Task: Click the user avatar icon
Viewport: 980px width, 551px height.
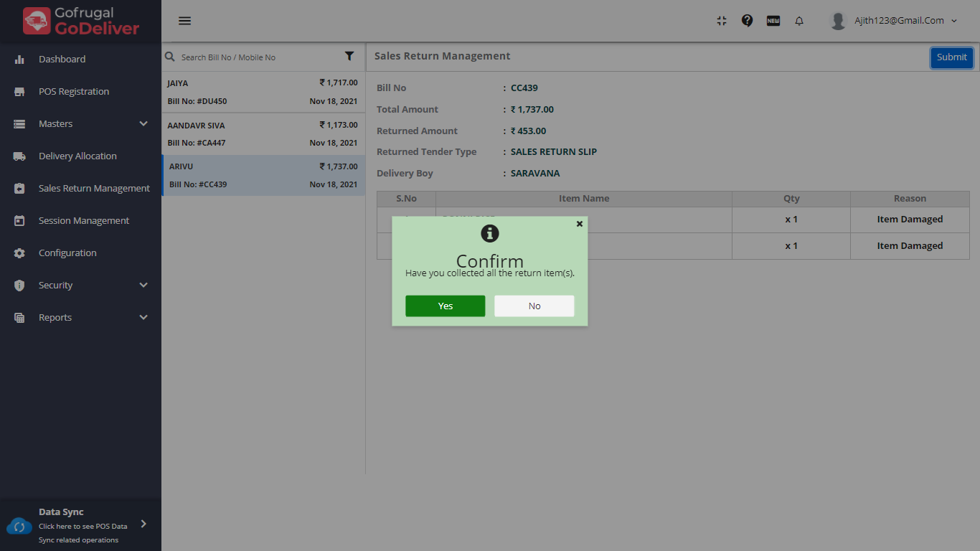Action: click(838, 21)
